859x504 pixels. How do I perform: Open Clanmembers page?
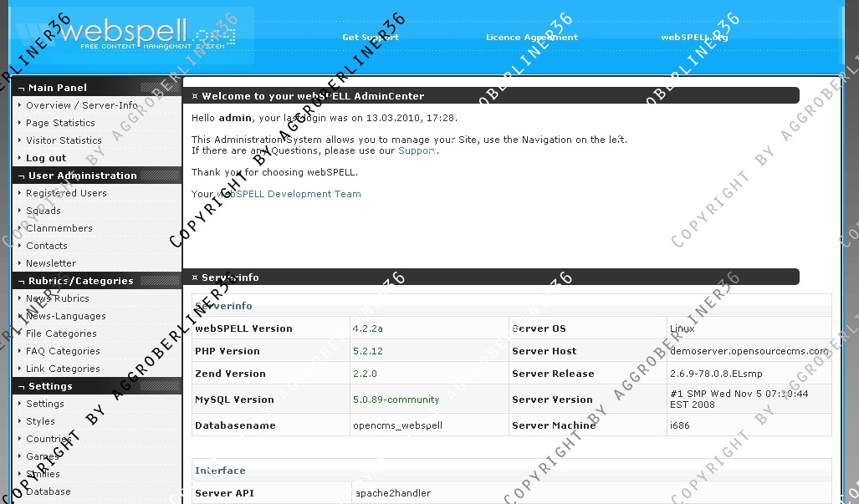point(59,228)
